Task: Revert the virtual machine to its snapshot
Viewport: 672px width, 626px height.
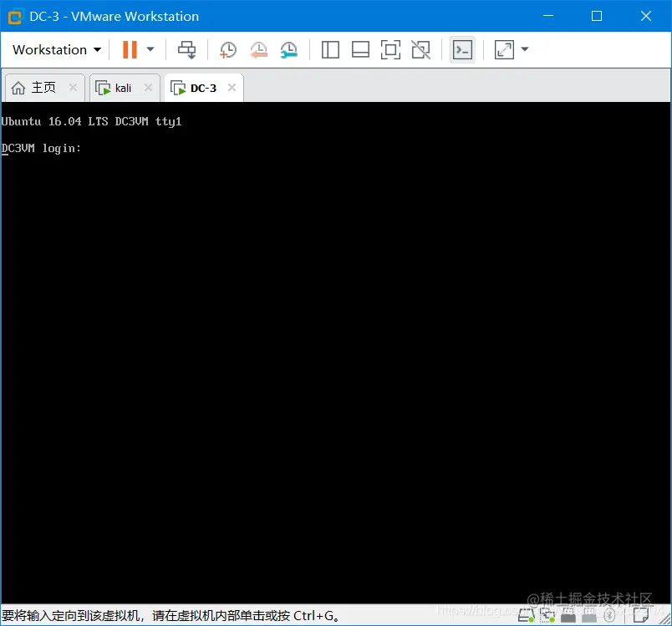Action: click(x=258, y=49)
